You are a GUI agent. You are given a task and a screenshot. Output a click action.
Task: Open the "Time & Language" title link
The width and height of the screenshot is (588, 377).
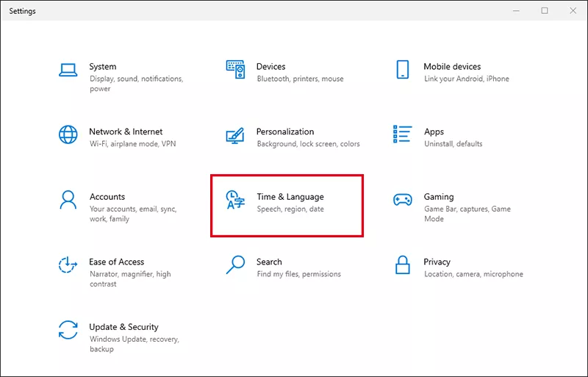click(x=290, y=197)
